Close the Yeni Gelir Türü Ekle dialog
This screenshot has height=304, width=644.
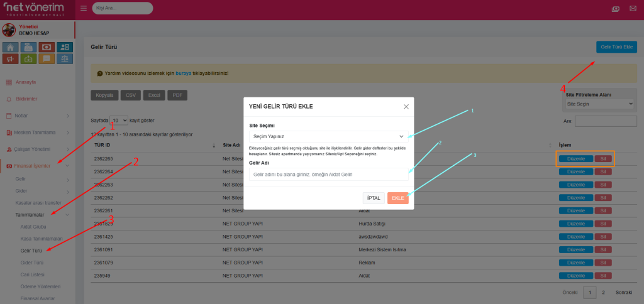point(406,107)
